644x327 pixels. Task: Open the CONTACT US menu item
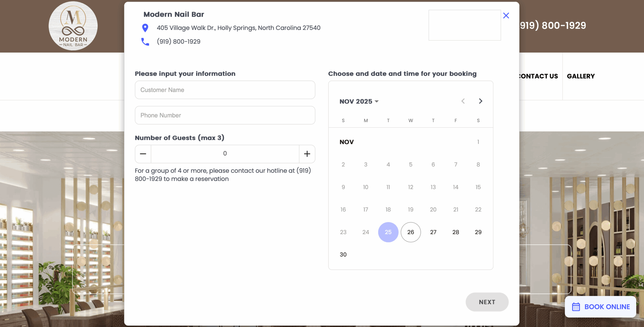[539, 76]
